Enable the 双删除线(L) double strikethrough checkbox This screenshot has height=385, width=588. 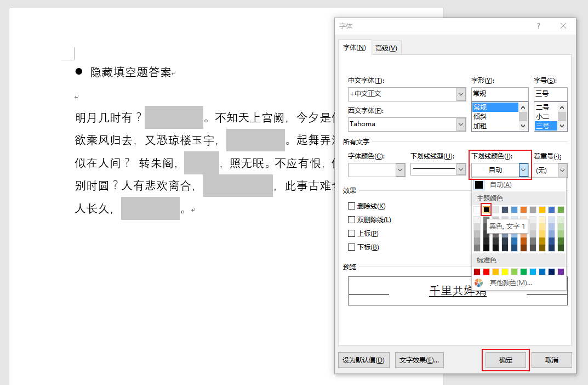click(351, 219)
